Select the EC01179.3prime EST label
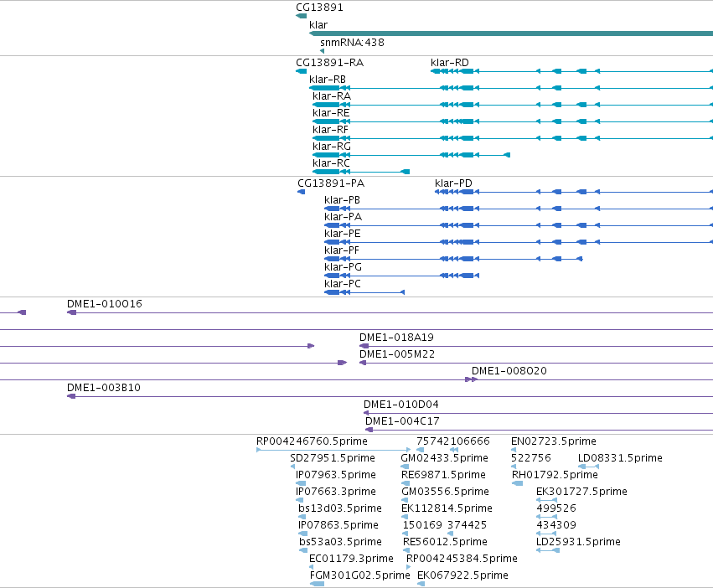Screen dimensions: 713x588 352,559
